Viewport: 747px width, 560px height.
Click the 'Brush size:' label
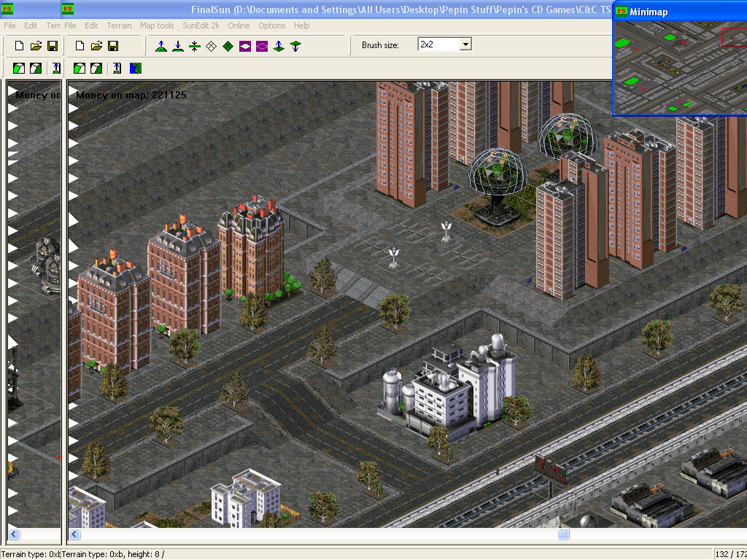pyautogui.click(x=380, y=45)
